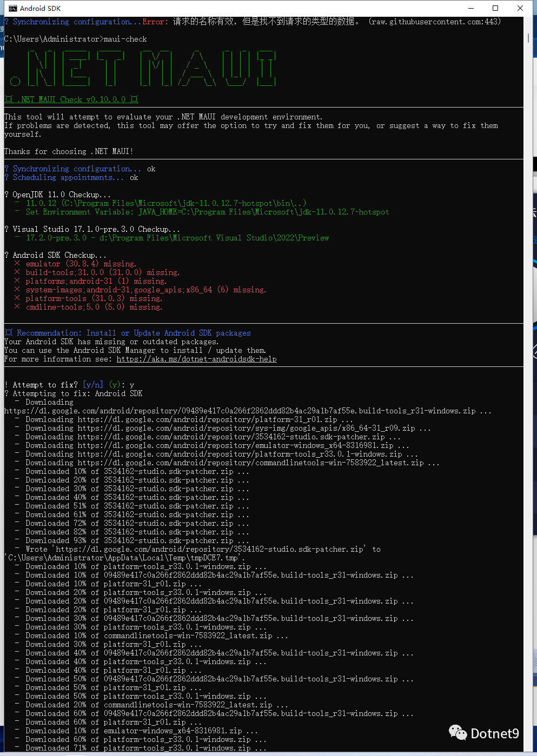Viewport: 537px width, 756px height.
Task: Click "Attempting to fix: Android SDK" line
Action: point(74,393)
